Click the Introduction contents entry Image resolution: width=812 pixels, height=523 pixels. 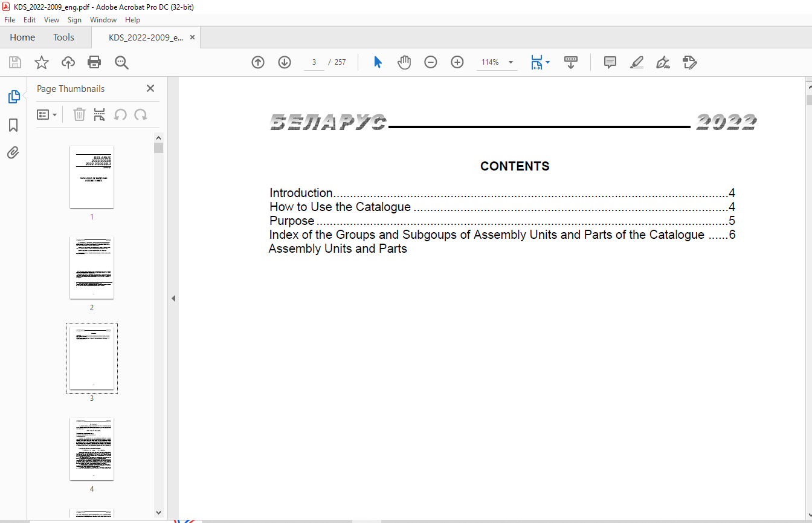(x=502, y=193)
